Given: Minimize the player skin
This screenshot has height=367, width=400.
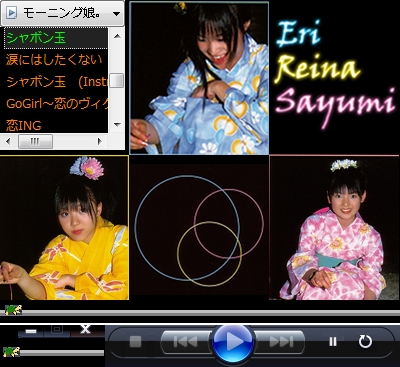Looking at the screenshot, I should (x=31, y=331).
